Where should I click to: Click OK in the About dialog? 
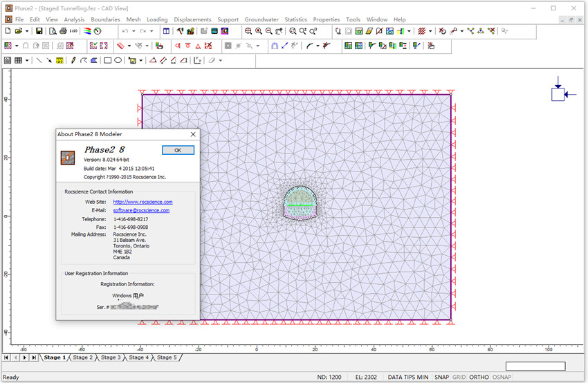coord(178,150)
